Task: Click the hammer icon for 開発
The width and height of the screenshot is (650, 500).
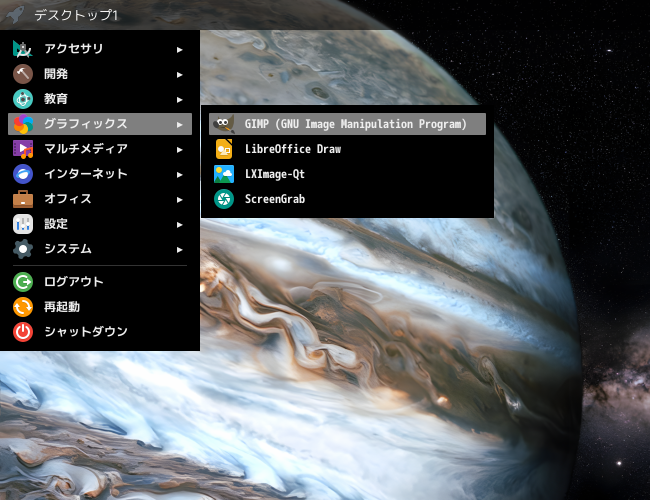Action: click(x=23, y=74)
